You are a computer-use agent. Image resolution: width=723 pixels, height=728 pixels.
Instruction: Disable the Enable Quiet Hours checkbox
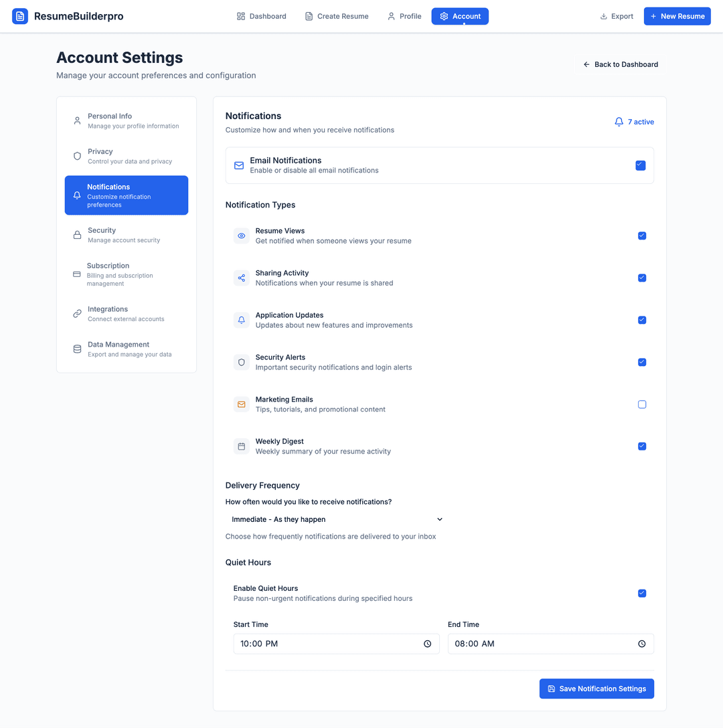(x=642, y=593)
